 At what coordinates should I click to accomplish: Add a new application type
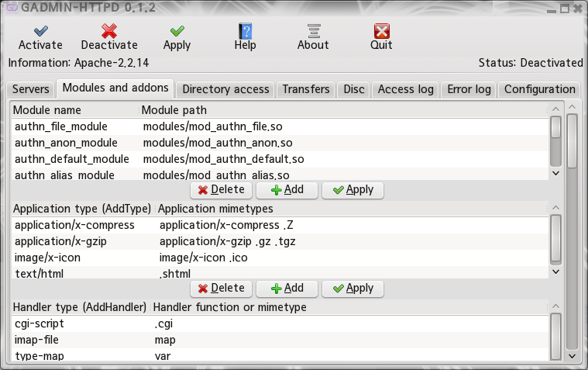(x=287, y=289)
